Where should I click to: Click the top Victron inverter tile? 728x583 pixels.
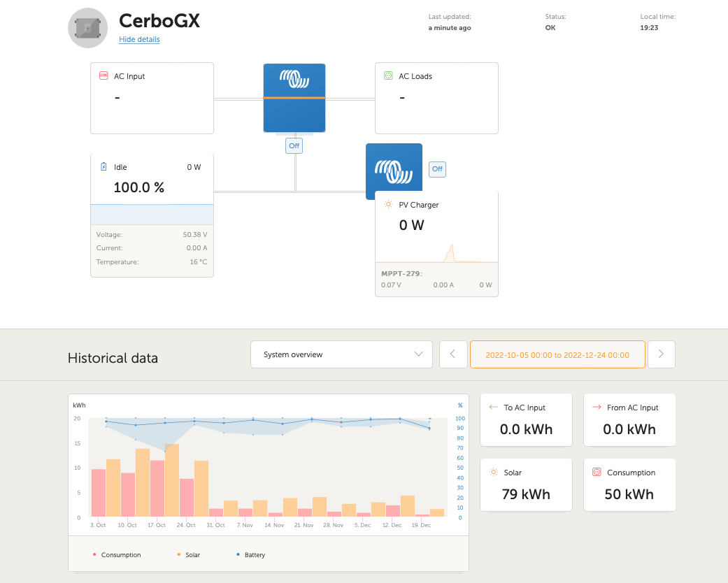coord(294,97)
